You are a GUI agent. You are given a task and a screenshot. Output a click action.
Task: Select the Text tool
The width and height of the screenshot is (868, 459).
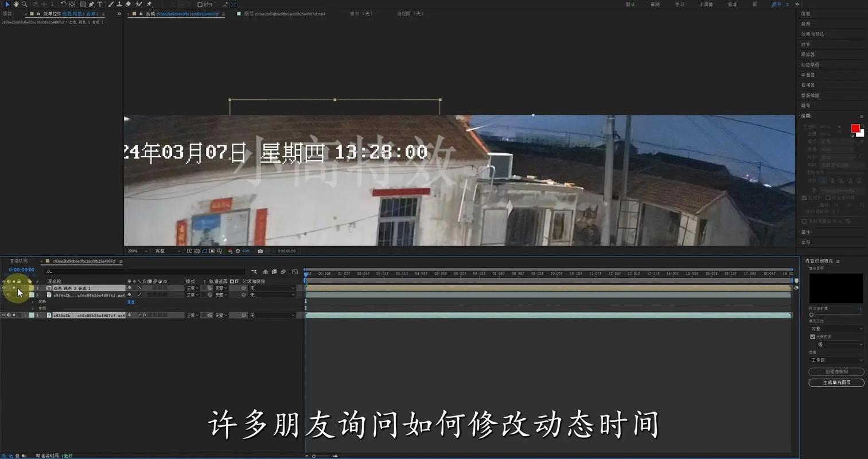100,5
